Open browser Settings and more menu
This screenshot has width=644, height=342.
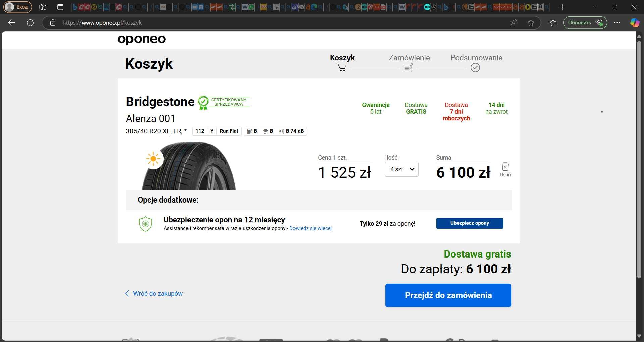click(617, 23)
